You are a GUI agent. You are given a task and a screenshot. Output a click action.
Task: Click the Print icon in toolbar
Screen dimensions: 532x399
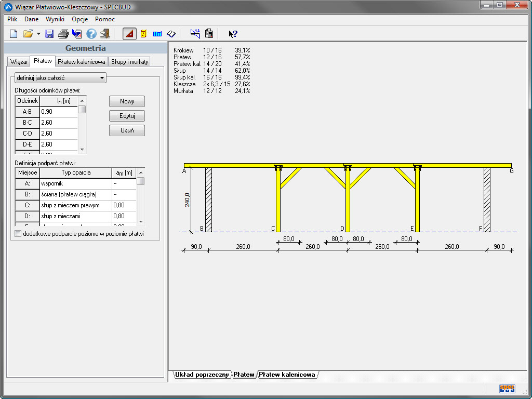(x=63, y=34)
